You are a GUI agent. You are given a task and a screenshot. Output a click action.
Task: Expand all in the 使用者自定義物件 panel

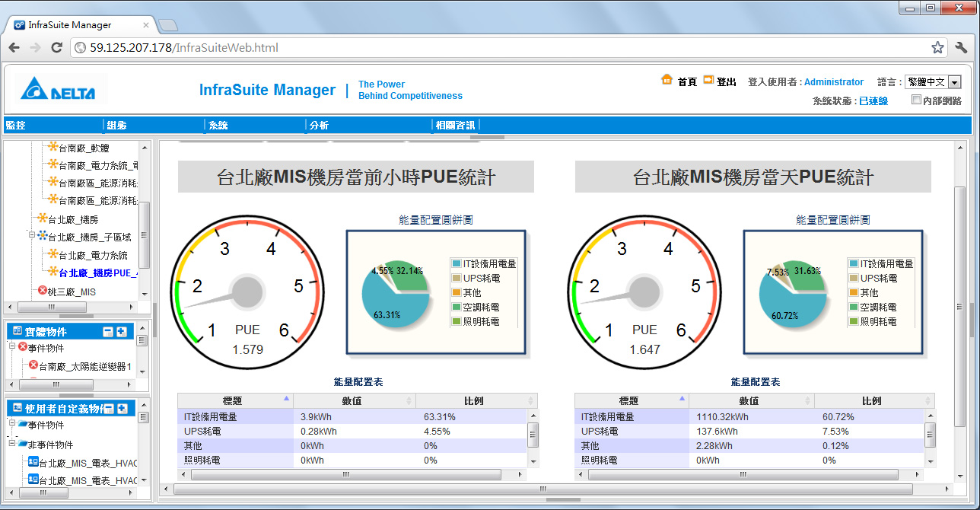121,409
